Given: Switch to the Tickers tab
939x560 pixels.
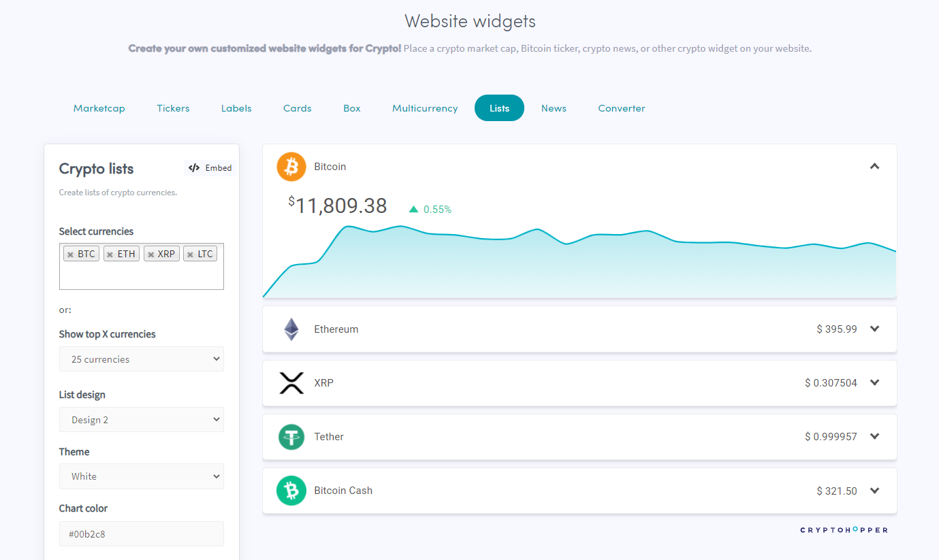Looking at the screenshot, I should click(173, 108).
